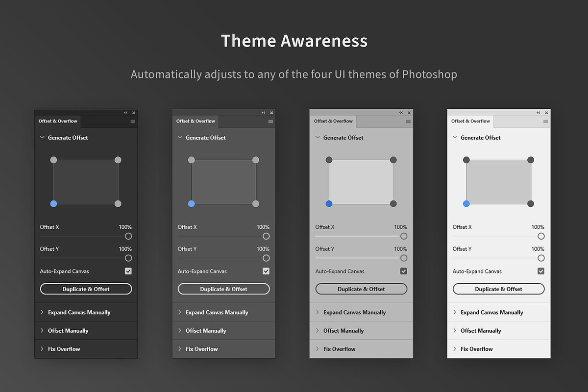
Task: Click Duplicate & Offset in the lightest theme panel
Action: pyautogui.click(x=498, y=289)
